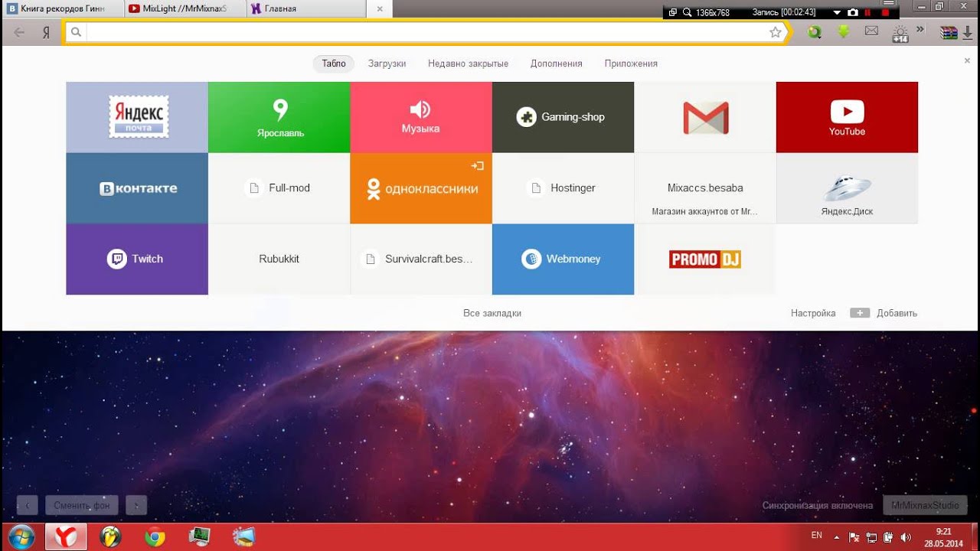This screenshot has height=551, width=980.
Task: Click EN language indicator
Action: tap(817, 535)
